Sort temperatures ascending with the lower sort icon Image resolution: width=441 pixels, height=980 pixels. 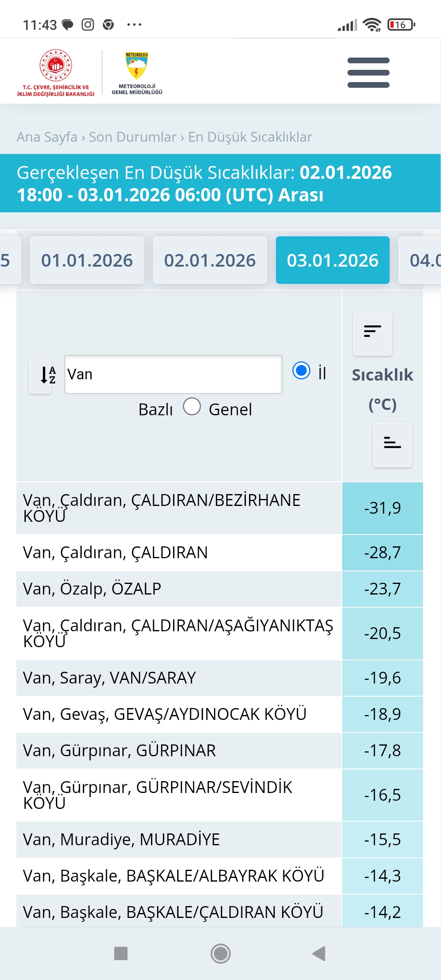(x=392, y=445)
